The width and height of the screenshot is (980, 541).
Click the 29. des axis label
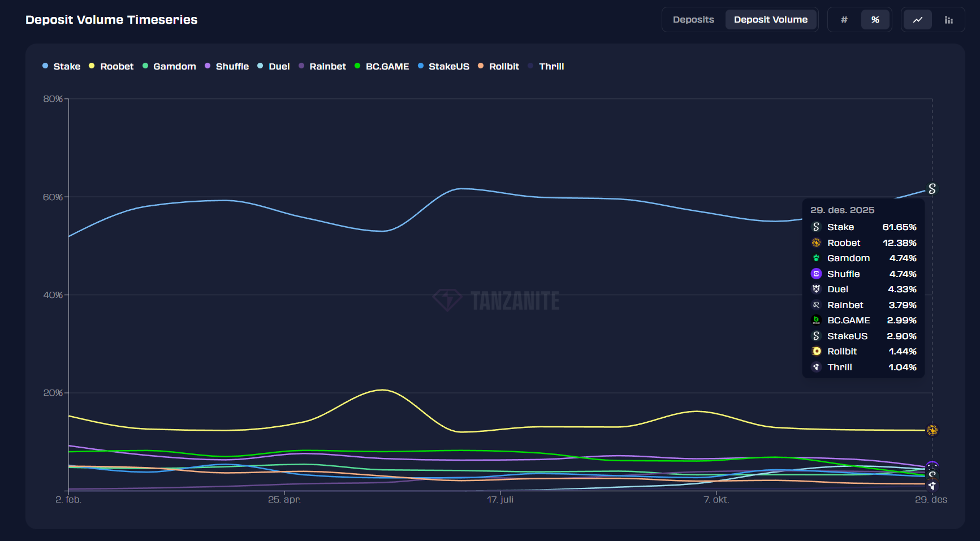931,500
